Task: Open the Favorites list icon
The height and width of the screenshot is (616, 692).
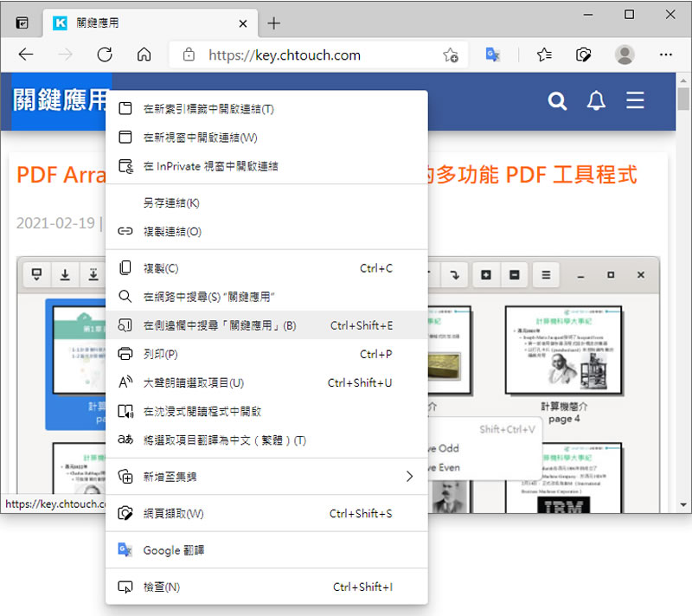Action: pos(544,55)
